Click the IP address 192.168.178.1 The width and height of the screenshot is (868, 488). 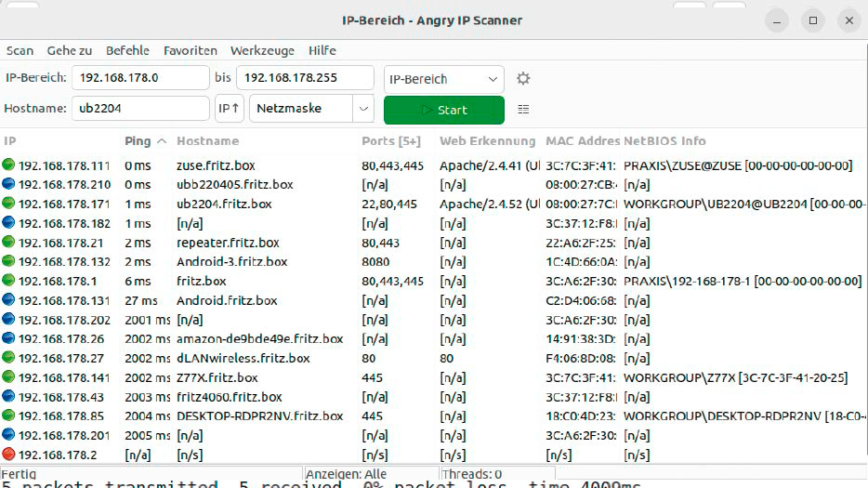pos(57,281)
